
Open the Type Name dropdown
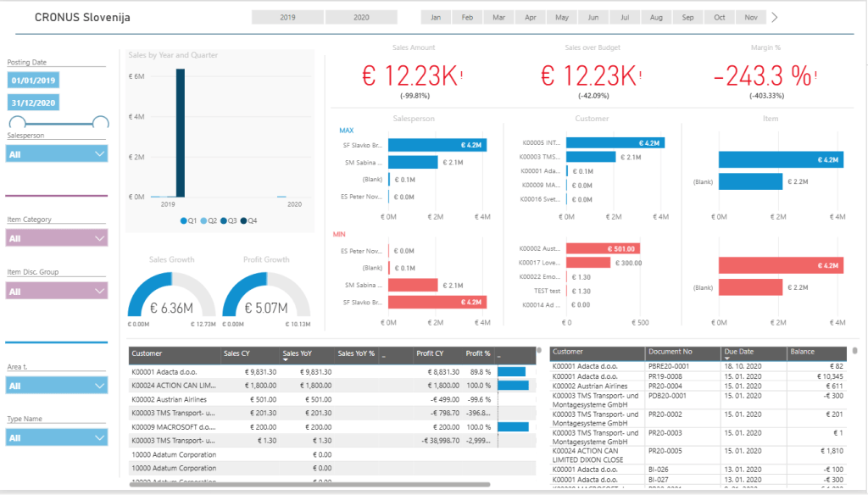[x=57, y=437]
